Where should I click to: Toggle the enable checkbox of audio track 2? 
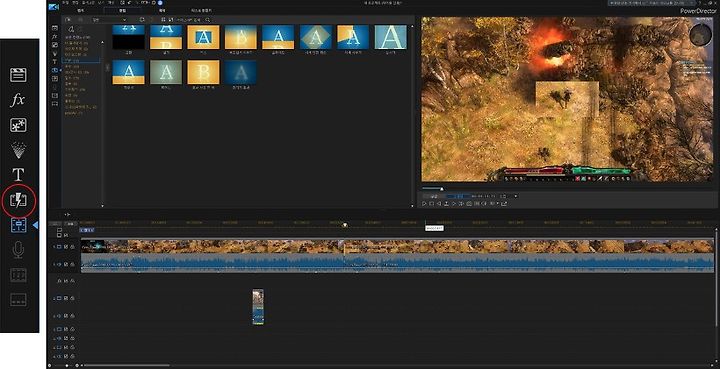66,316
